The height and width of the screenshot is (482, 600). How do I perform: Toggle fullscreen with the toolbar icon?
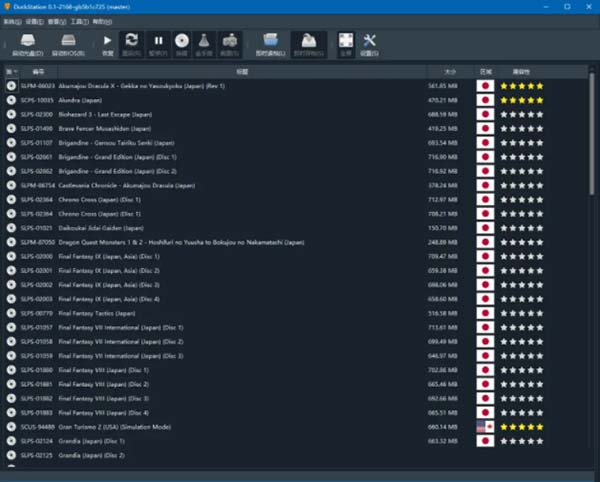[346, 42]
